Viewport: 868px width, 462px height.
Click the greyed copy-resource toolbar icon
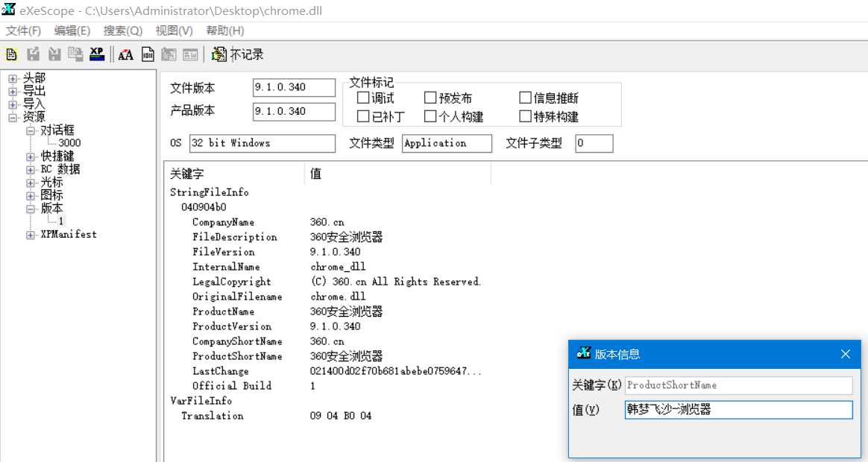pyautogui.click(x=75, y=54)
